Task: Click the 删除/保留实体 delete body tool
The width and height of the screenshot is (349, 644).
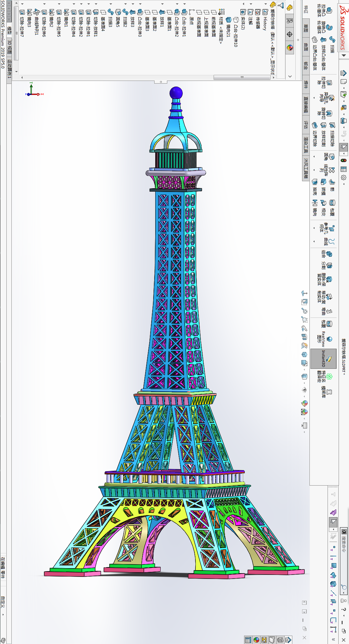Action: [325, 279]
